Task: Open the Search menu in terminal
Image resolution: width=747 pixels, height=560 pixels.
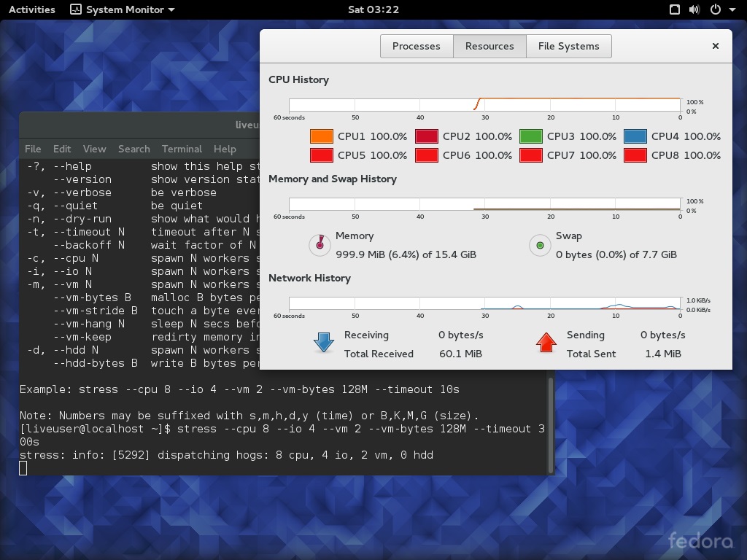Action: point(133,149)
